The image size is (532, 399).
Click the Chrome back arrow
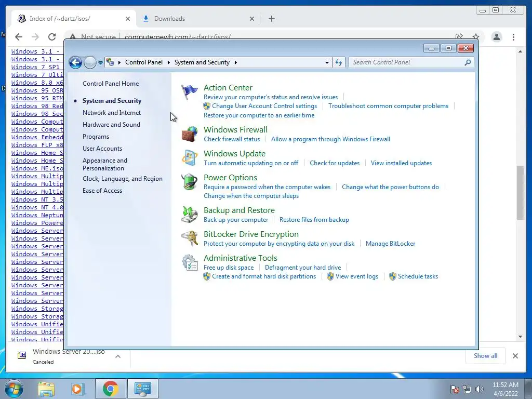[19, 37]
